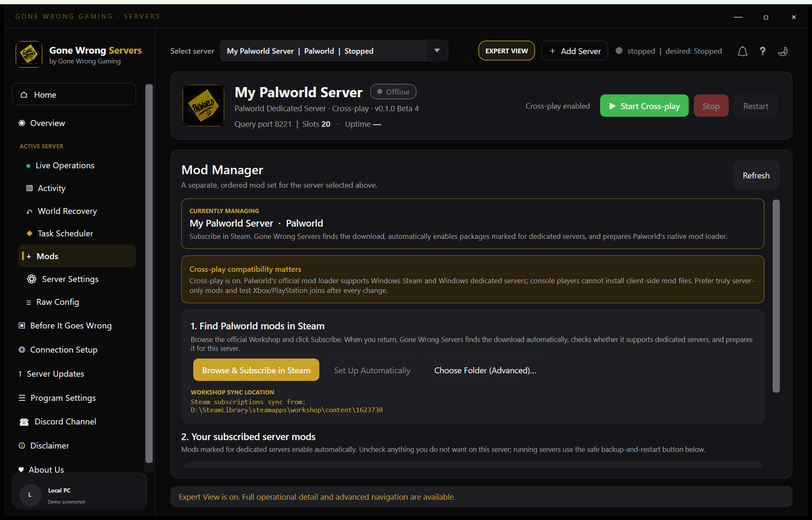
Task: Click the About Us heart icon
Action: [x=21, y=470]
